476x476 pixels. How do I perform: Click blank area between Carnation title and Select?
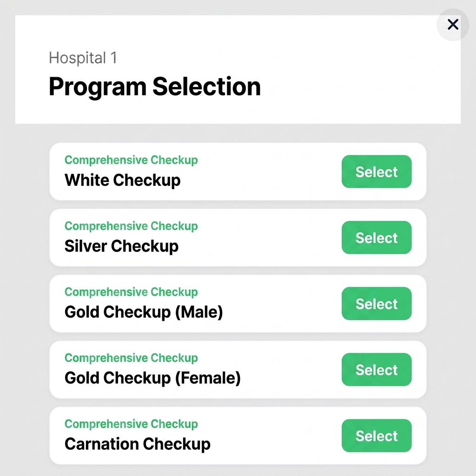click(277, 436)
